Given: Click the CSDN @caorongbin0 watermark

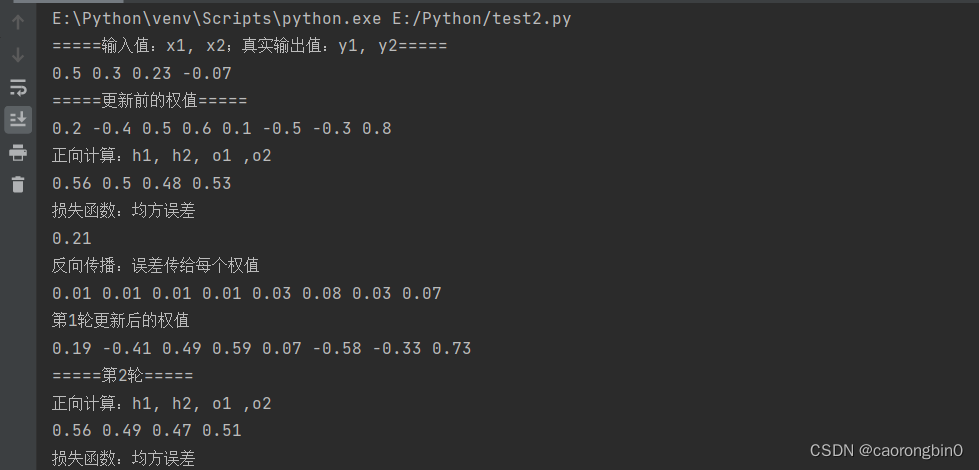Looking at the screenshot, I should pyautogui.click(x=886, y=450).
